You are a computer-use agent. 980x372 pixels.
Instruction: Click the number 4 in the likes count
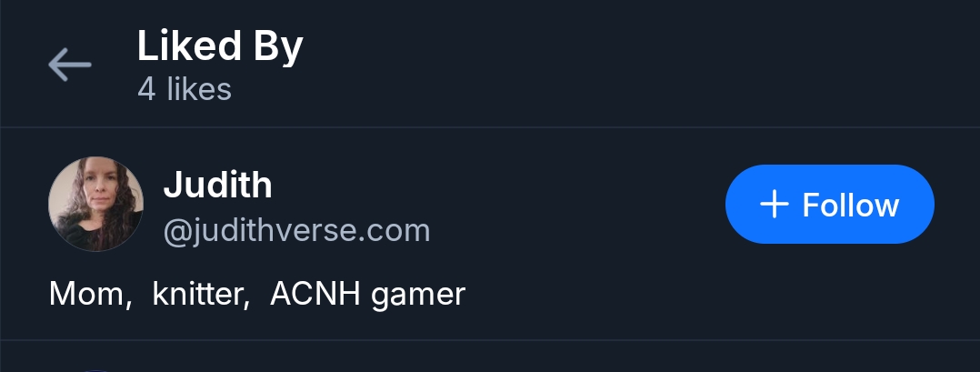(x=145, y=89)
